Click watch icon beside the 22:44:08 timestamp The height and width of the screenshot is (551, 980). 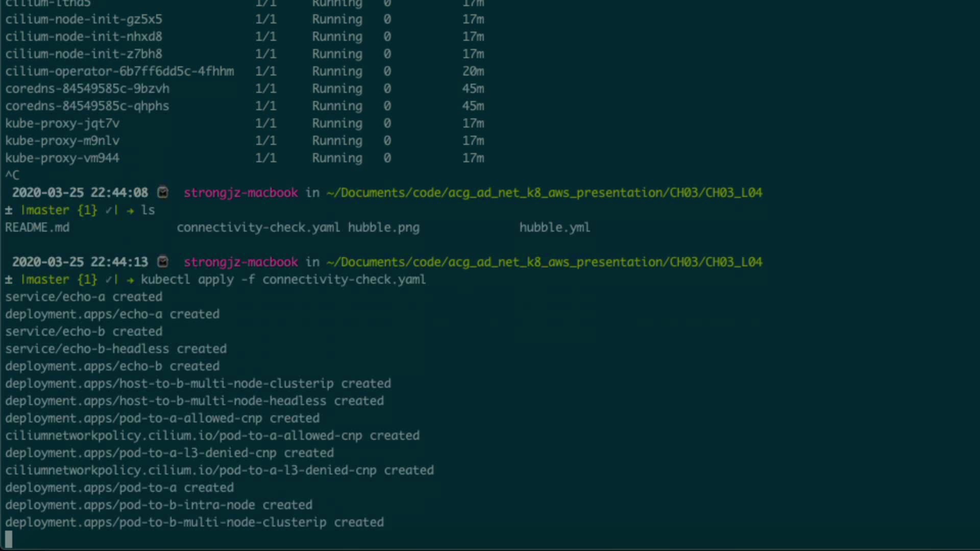tap(163, 192)
